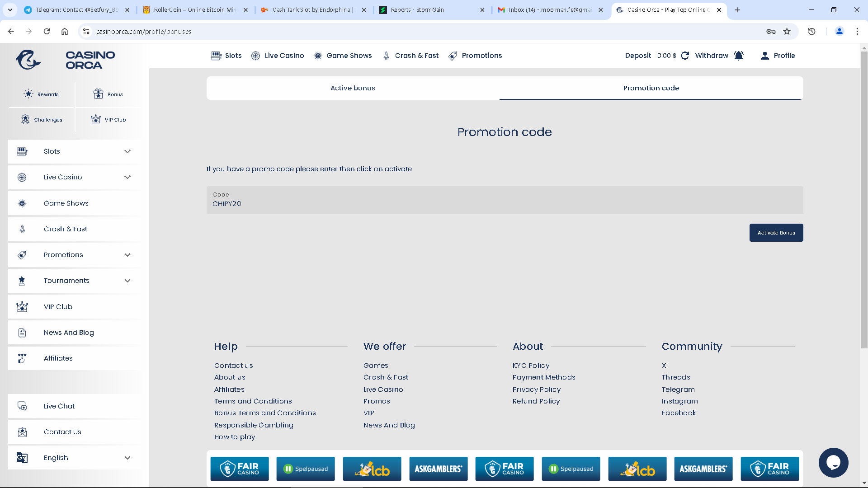Image resolution: width=868 pixels, height=488 pixels.
Task: Open the Profile menu in header
Action: click(778, 56)
